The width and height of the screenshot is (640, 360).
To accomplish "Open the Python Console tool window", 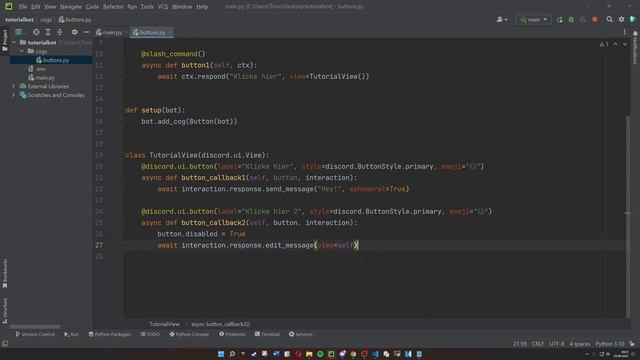I will (x=189, y=334).
